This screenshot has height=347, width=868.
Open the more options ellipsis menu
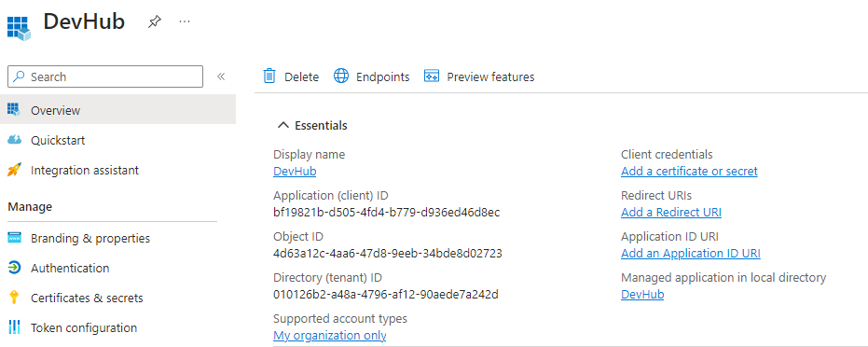pos(185,21)
